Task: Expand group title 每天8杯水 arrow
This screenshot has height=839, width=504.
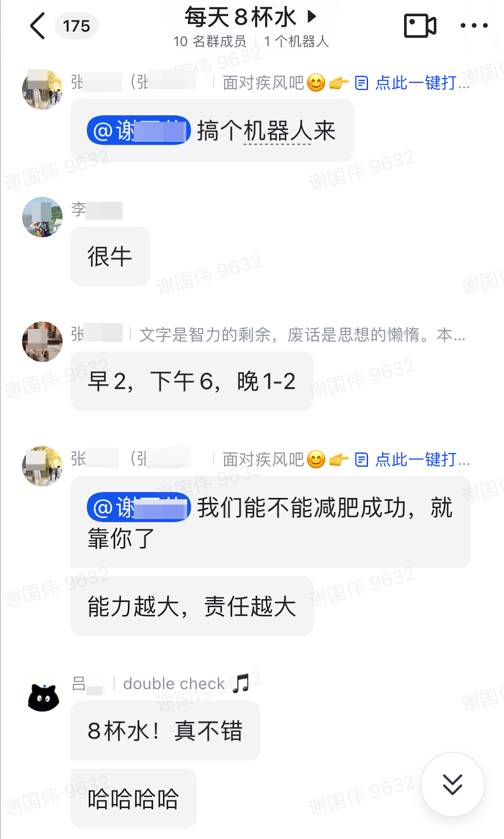Action: click(311, 17)
